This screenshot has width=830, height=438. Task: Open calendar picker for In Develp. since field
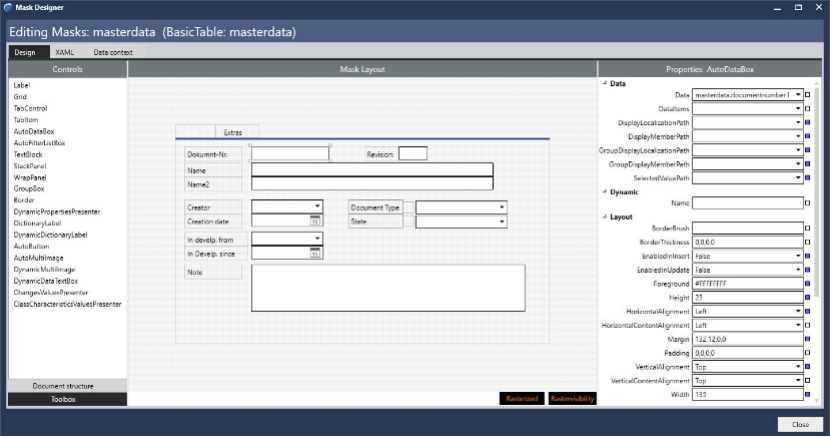click(314, 253)
